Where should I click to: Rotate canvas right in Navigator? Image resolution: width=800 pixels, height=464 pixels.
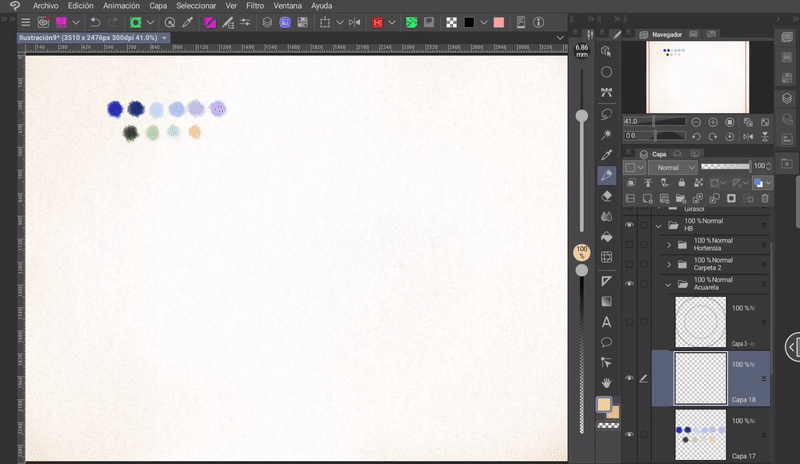(713, 136)
